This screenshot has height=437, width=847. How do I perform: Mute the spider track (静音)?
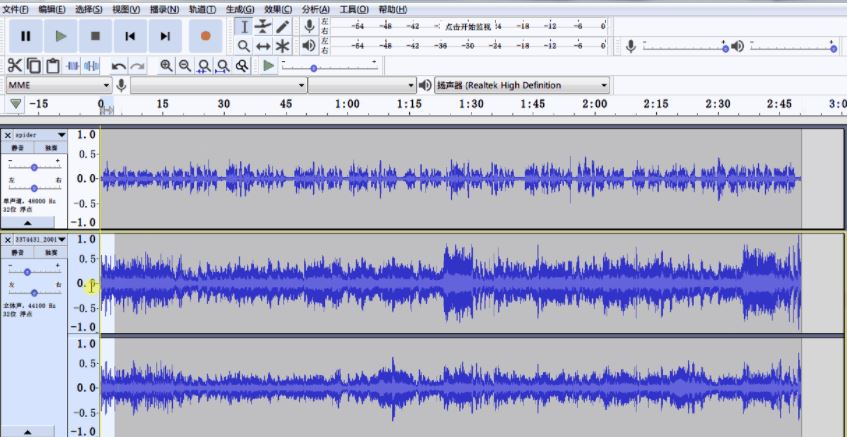tap(18, 147)
